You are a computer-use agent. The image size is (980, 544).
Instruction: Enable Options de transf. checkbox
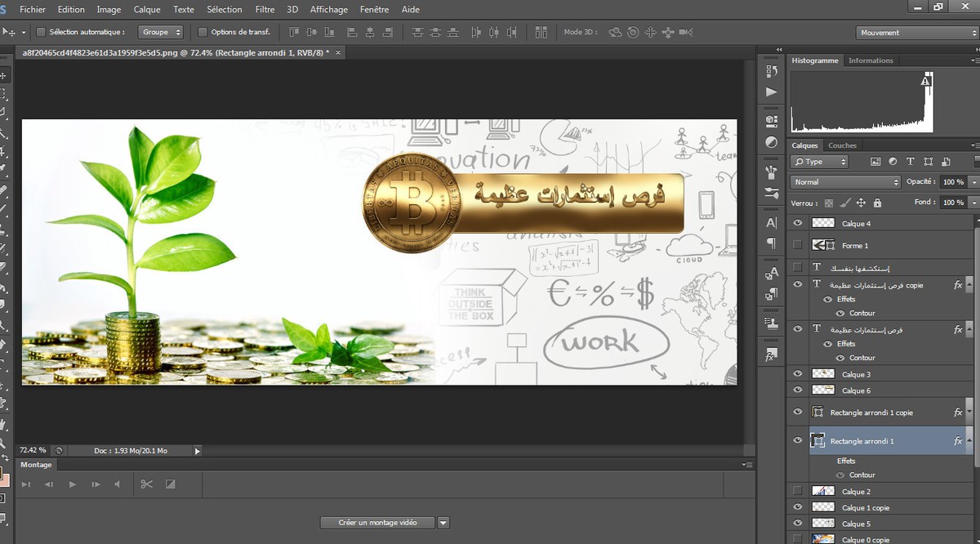tap(203, 33)
